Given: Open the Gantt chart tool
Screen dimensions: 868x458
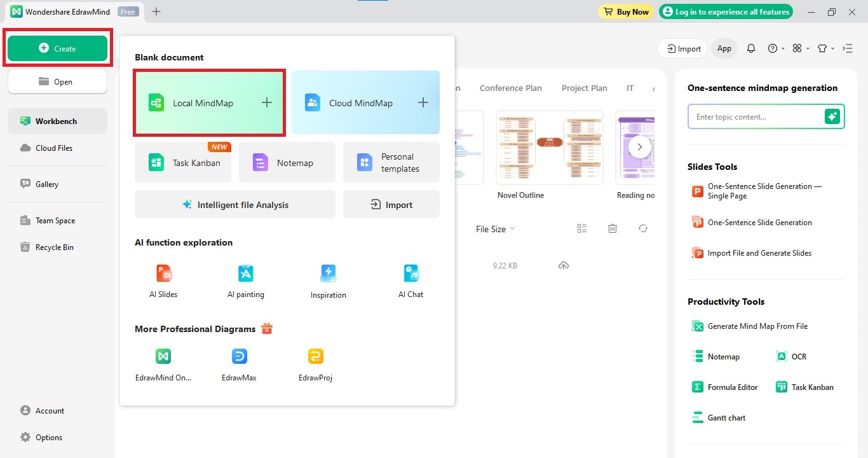Looking at the screenshot, I should (719, 417).
